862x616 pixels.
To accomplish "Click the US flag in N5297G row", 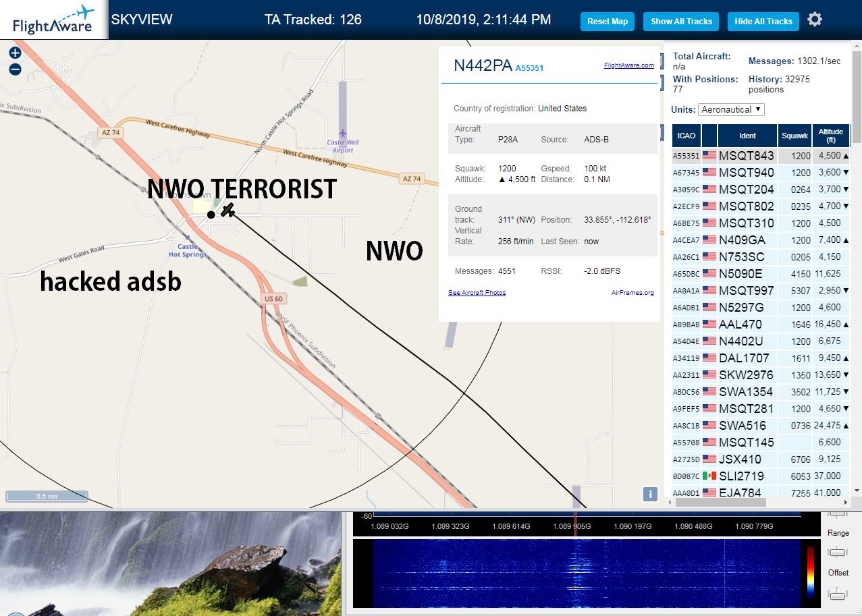I will [x=709, y=308].
